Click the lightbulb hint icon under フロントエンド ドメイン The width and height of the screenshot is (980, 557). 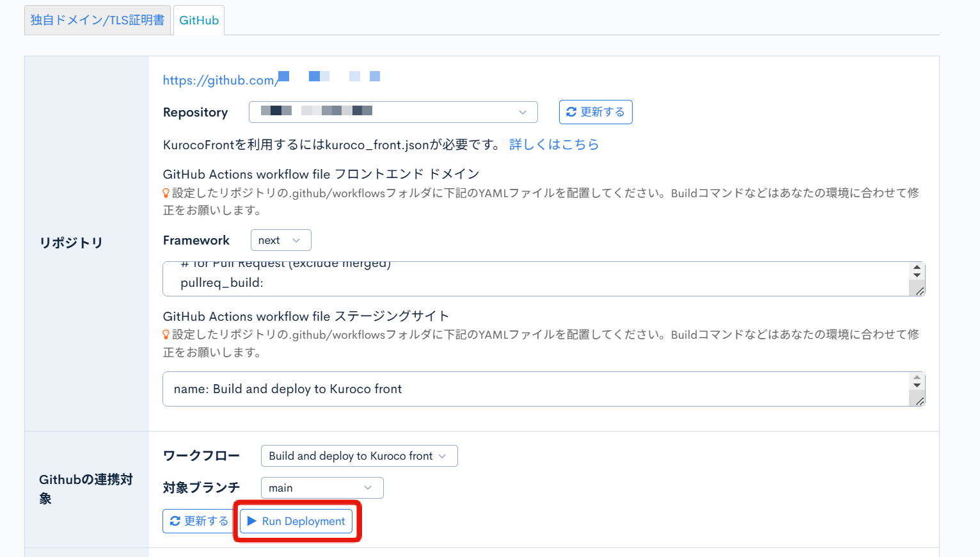[x=166, y=193]
